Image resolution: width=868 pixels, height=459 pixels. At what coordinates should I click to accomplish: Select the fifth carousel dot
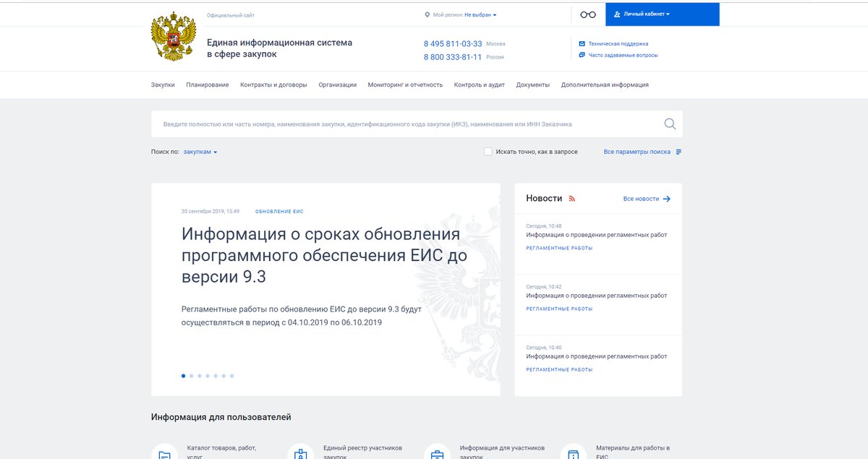click(216, 376)
